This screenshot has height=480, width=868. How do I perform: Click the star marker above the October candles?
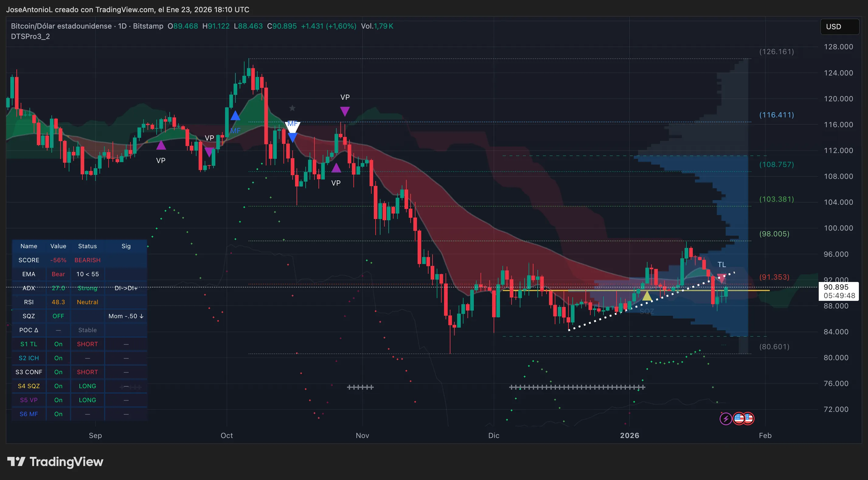point(292,108)
